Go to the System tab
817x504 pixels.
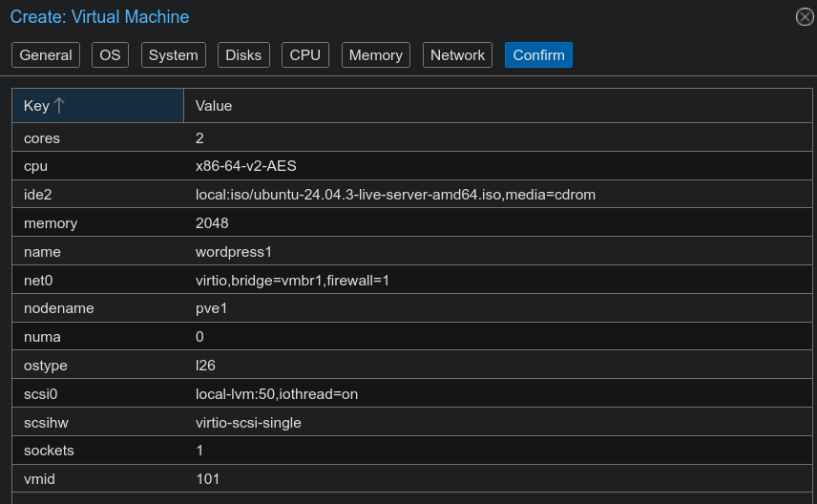point(174,55)
